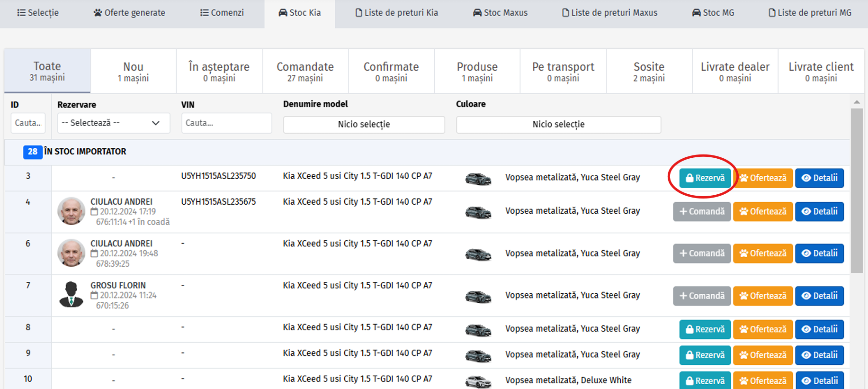The image size is (868, 389).
Task: Click the vertical scrollbar thumb
Action: point(857,191)
